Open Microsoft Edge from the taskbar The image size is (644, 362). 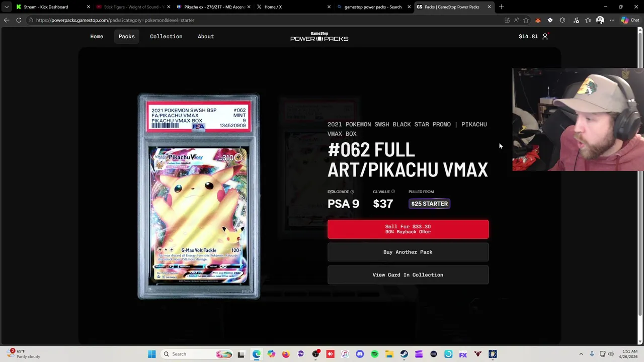coord(256,354)
